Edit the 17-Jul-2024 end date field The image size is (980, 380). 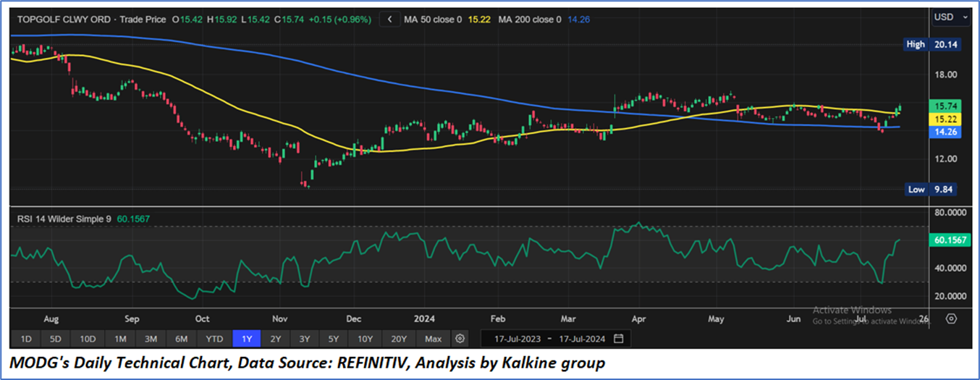[x=579, y=339]
